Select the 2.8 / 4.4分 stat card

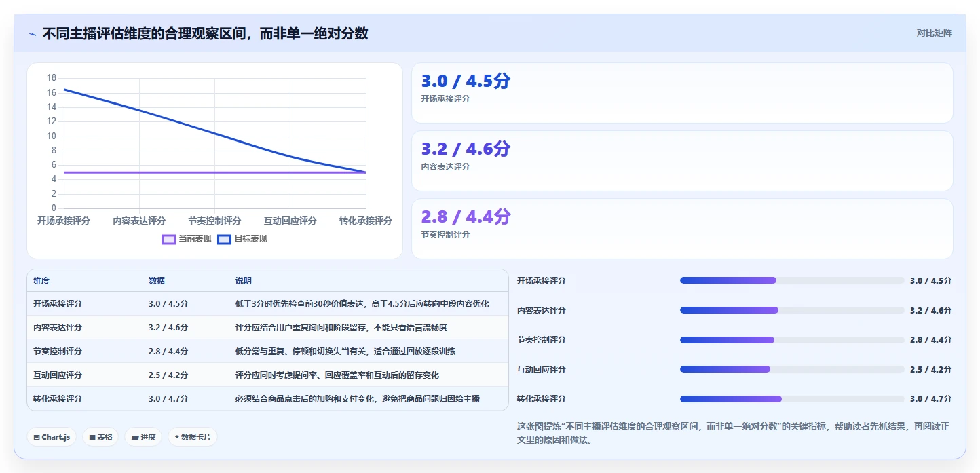[x=682, y=229]
